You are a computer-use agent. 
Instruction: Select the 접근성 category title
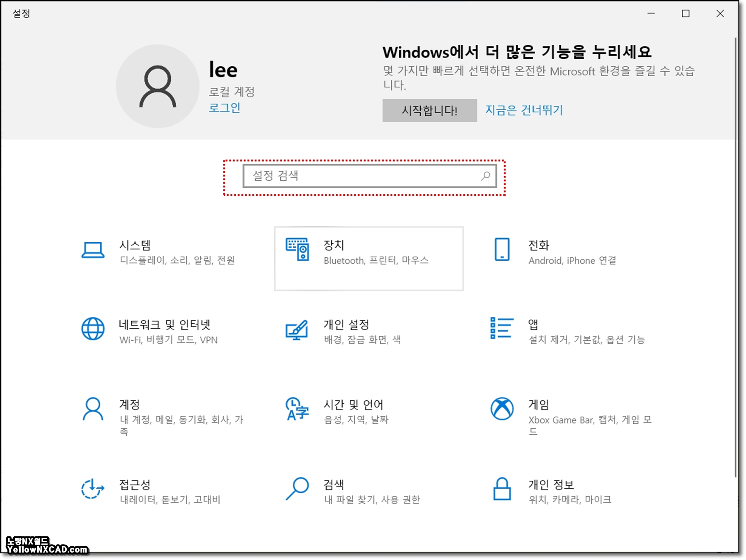(135, 484)
